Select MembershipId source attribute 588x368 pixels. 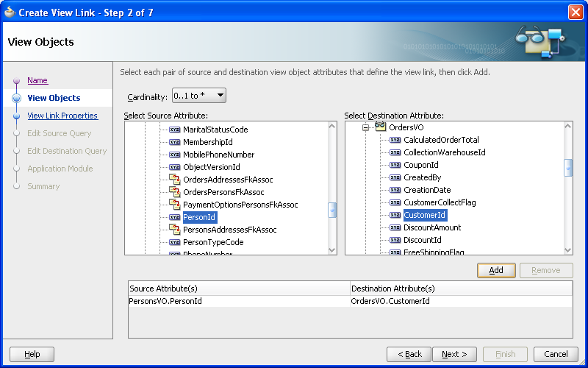point(208,142)
